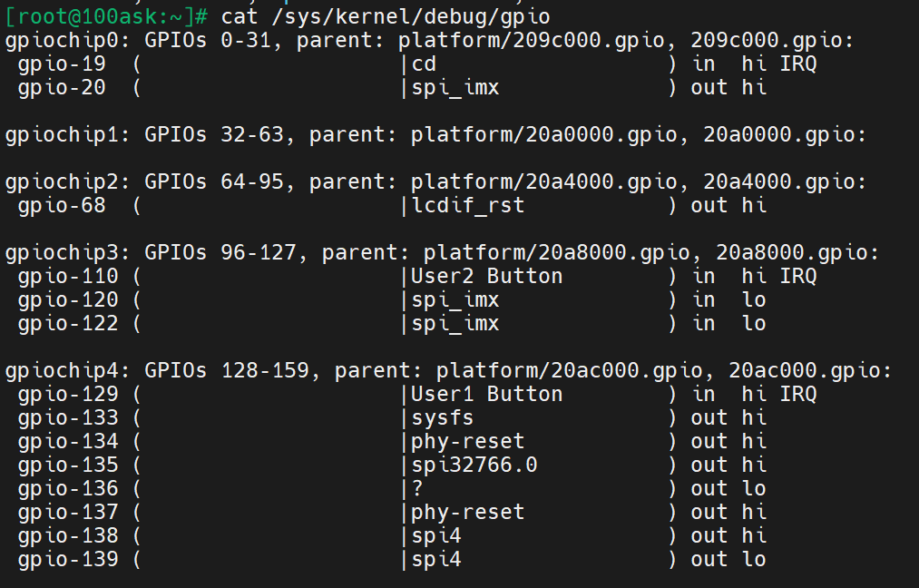Click the spi32766.0 label text
The height and width of the screenshot is (588, 919).
[x=474, y=465]
